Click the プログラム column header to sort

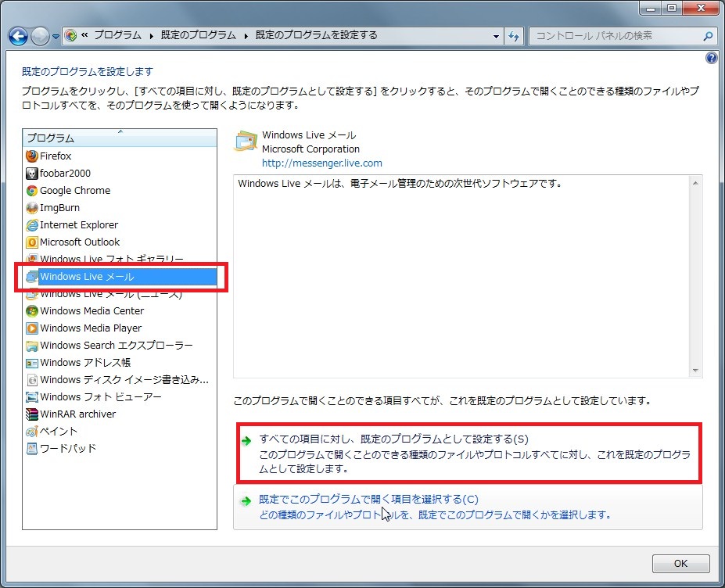click(119, 138)
